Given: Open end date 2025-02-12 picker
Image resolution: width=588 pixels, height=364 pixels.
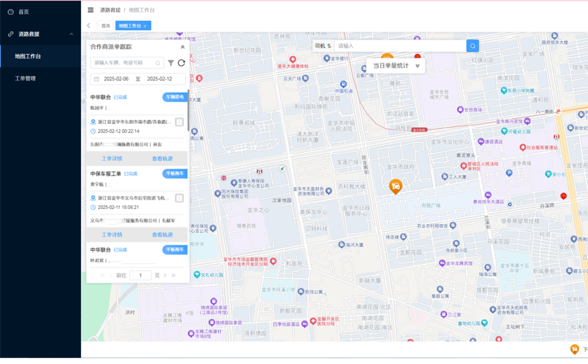Looking at the screenshot, I should (159, 79).
